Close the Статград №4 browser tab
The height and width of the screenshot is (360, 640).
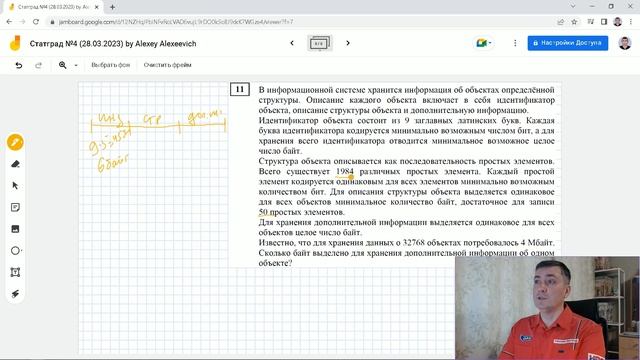(97, 7)
